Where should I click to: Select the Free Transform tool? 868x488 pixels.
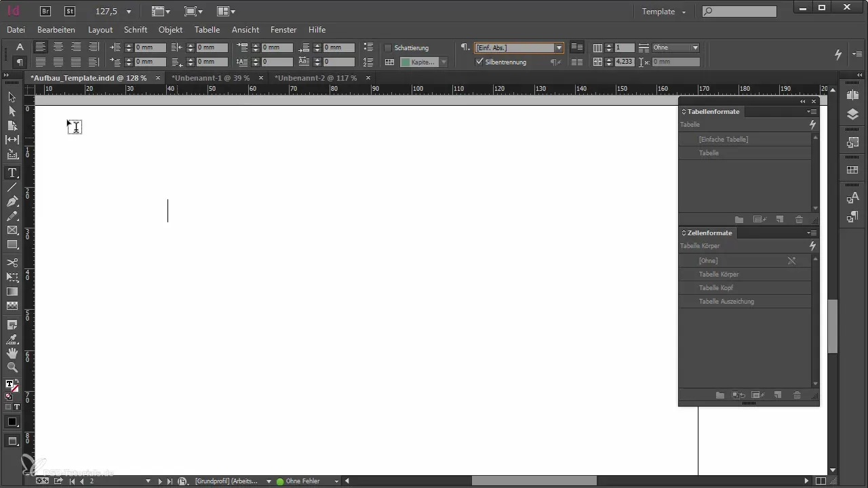pos(12,277)
